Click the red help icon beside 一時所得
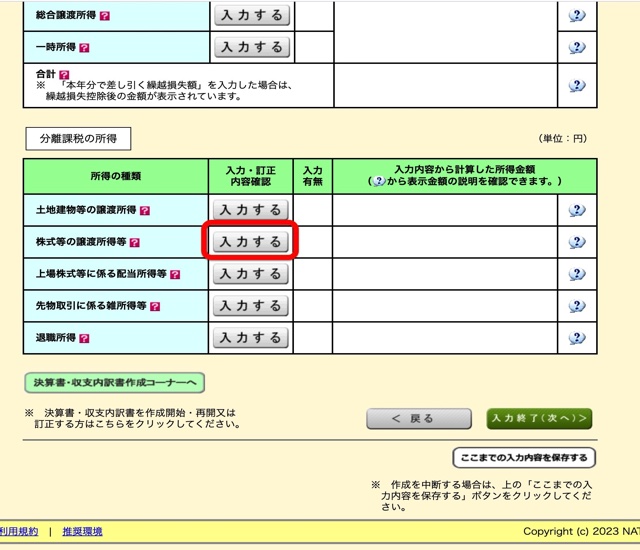The height and width of the screenshot is (550, 640). (x=84, y=48)
